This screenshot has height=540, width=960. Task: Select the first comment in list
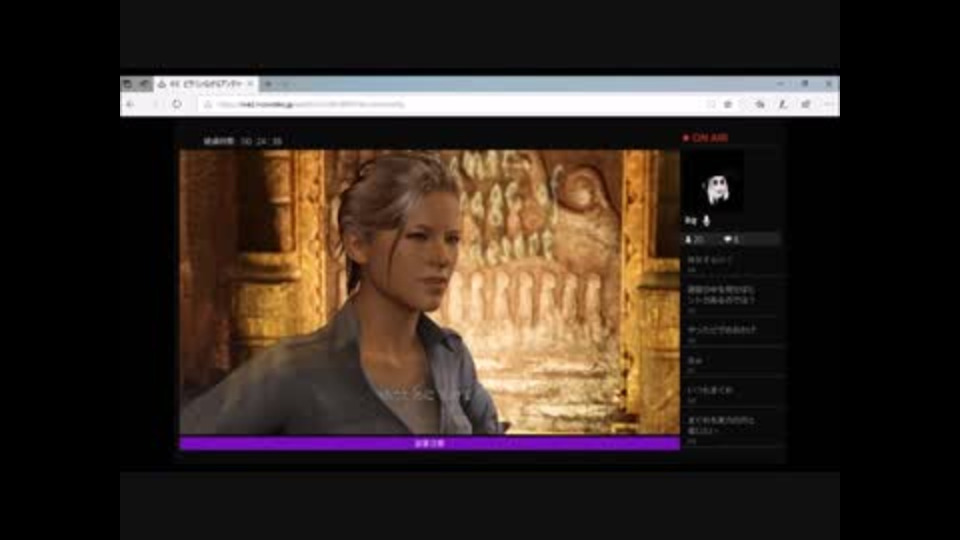point(732,264)
